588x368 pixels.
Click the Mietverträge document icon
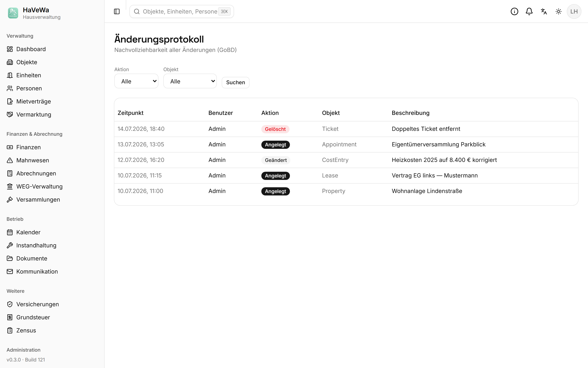[10, 101]
